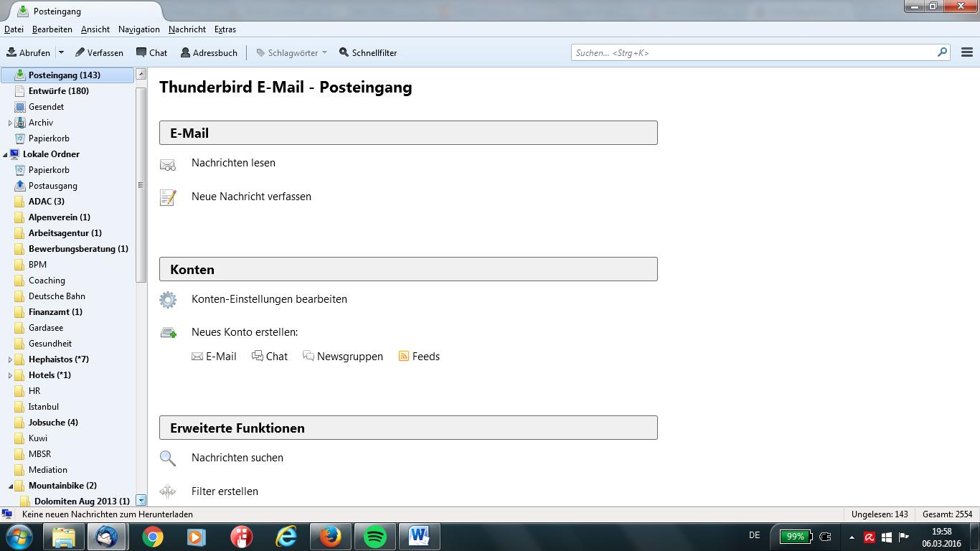Click the folder pane scroll-down arrow
Screen dimensions: 980x551
click(141, 500)
